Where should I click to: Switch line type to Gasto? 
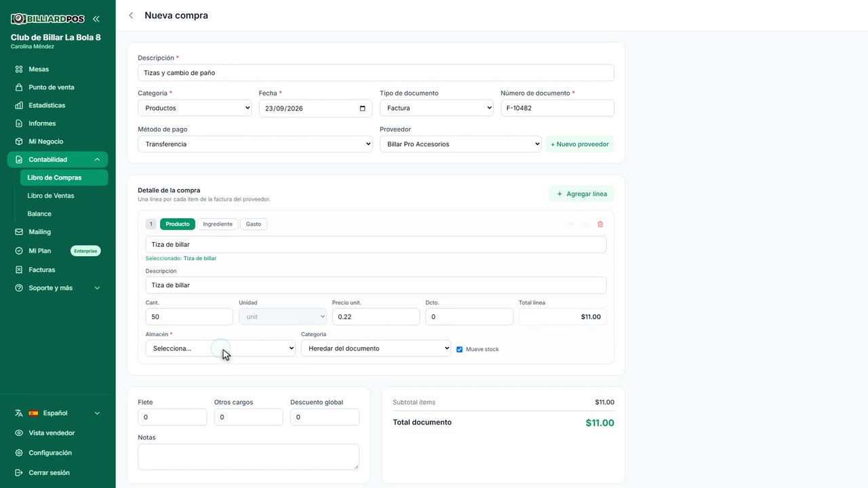[x=254, y=224]
